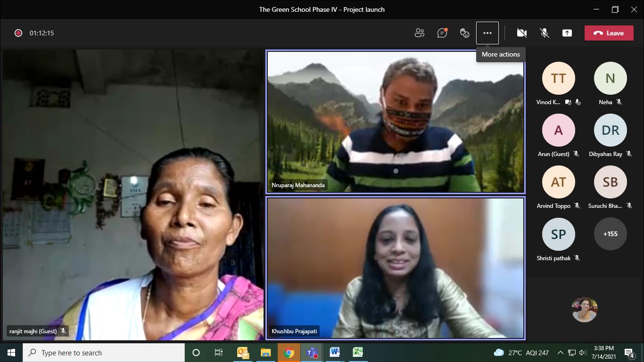Screen dimensions: 644x362
Task: Show the meeting participants list
Action: point(419,33)
